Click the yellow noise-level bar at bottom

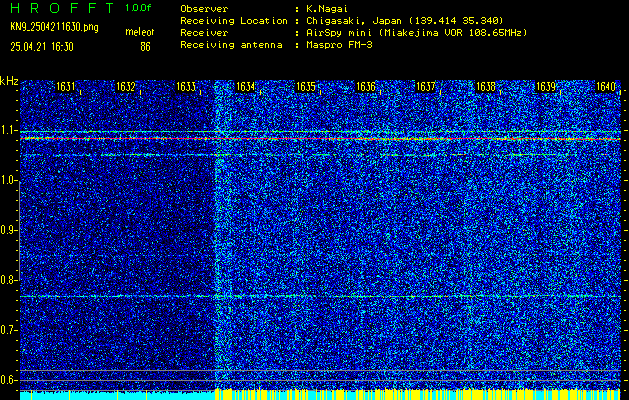click(x=418, y=394)
